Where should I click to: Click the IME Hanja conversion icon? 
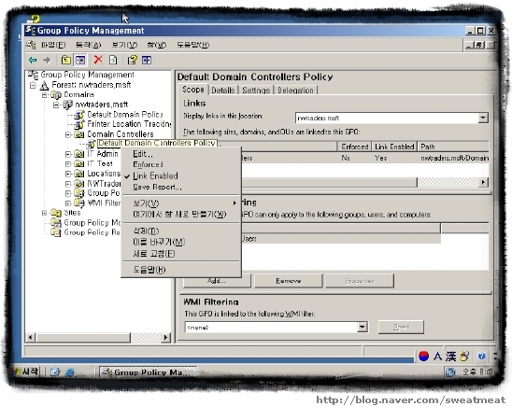click(x=450, y=357)
